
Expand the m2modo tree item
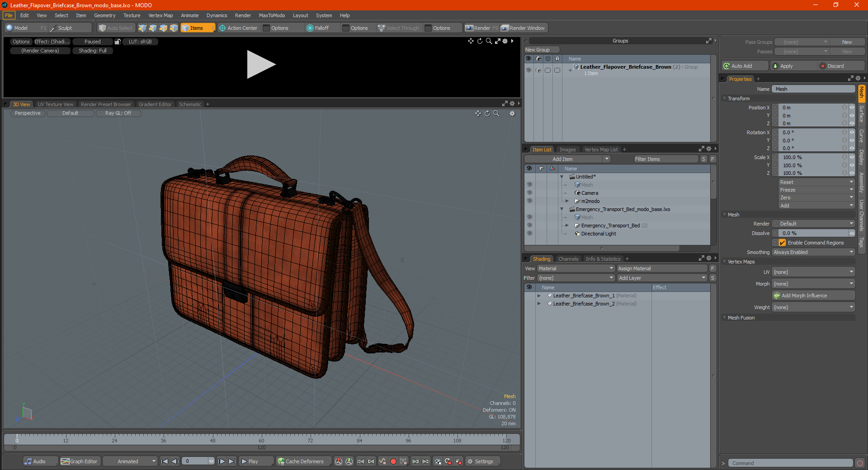point(567,201)
